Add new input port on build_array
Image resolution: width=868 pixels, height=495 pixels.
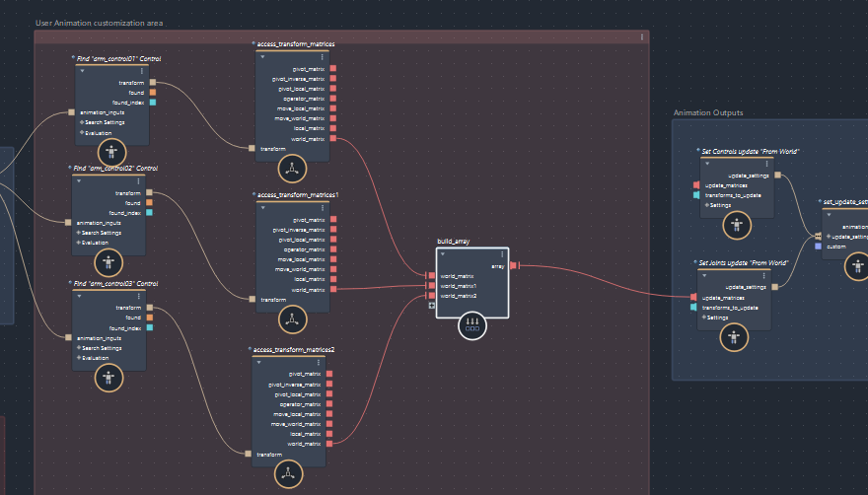[x=432, y=306]
